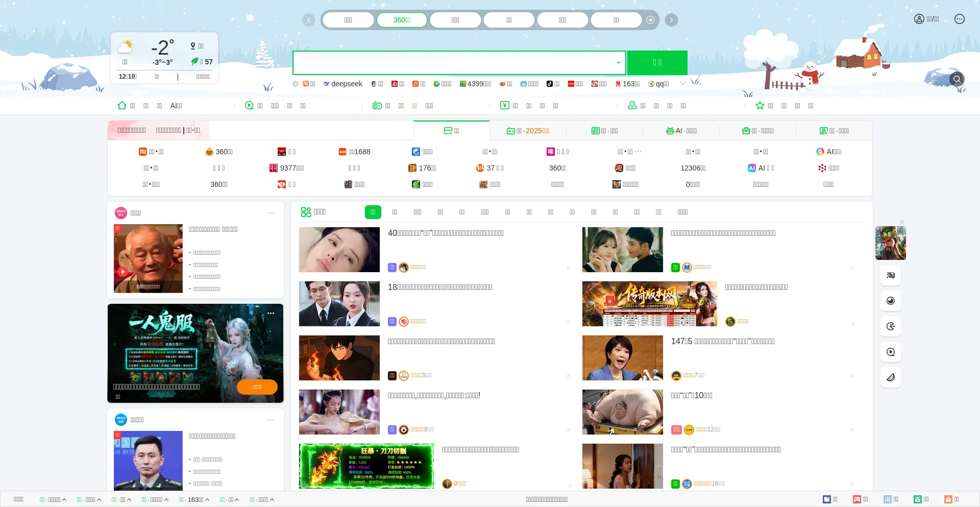The width and height of the screenshot is (980, 507).
Task: Click the rocket icon in right sidebar
Action: coord(891,377)
